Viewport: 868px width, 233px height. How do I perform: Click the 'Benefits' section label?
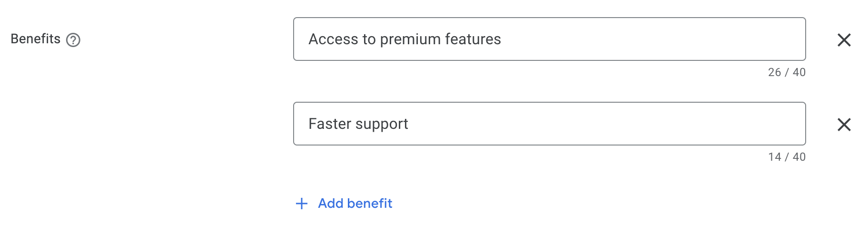tap(35, 39)
